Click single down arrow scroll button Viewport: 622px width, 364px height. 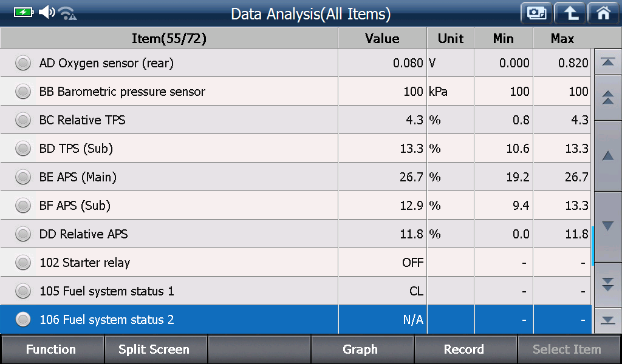click(607, 226)
